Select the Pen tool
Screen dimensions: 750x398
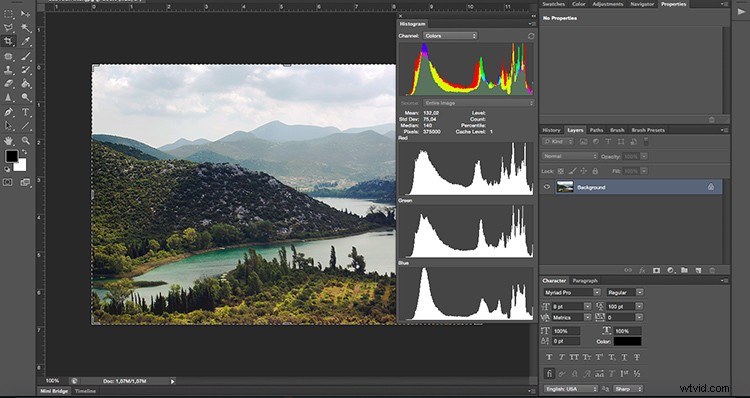tap(9, 112)
